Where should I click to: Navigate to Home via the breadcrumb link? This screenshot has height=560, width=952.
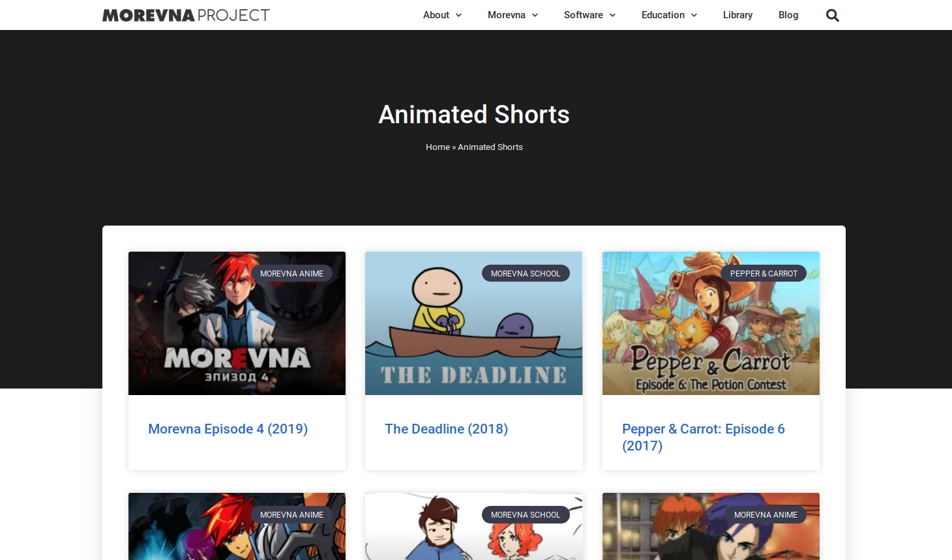coord(438,147)
